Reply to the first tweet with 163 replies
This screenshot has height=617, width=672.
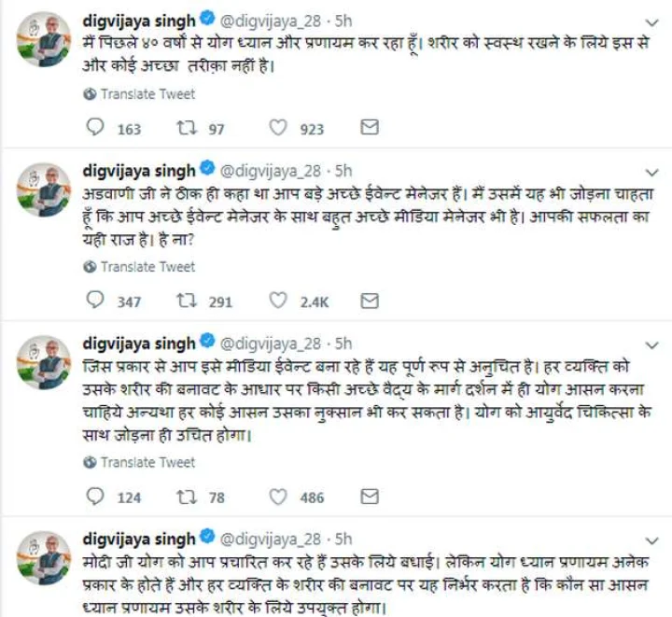[x=95, y=128]
